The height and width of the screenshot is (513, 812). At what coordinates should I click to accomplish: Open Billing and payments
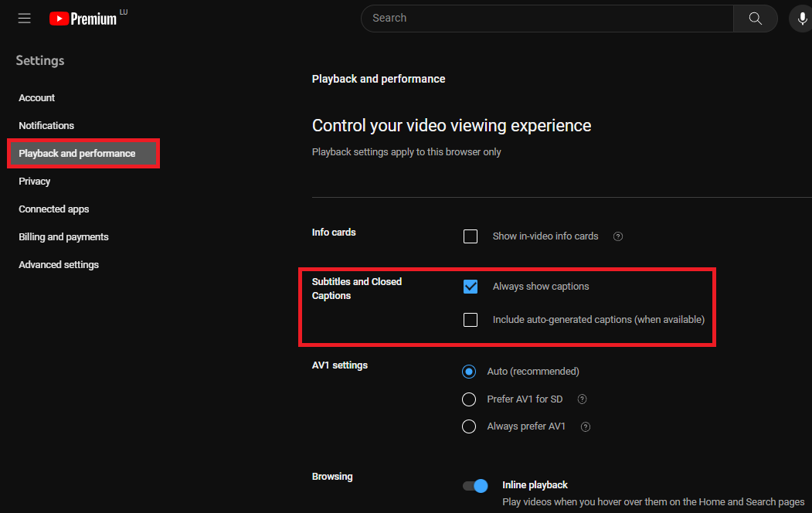[63, 237]
